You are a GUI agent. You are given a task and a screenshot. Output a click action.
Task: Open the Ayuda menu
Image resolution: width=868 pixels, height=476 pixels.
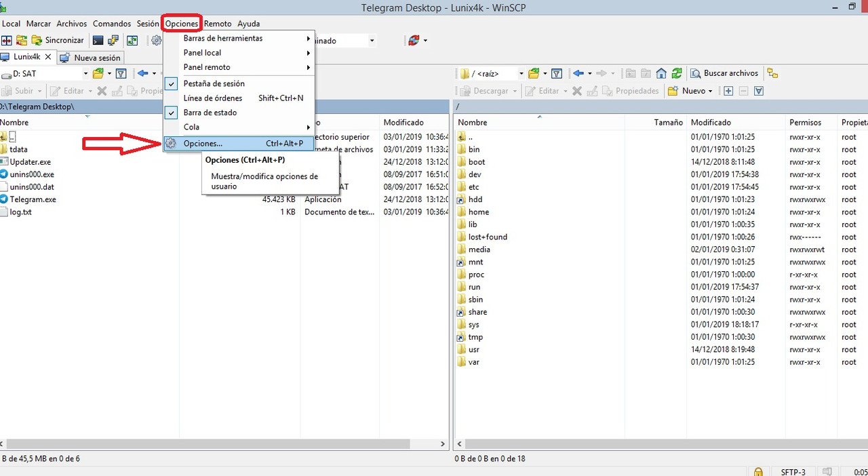pos(249,24)
